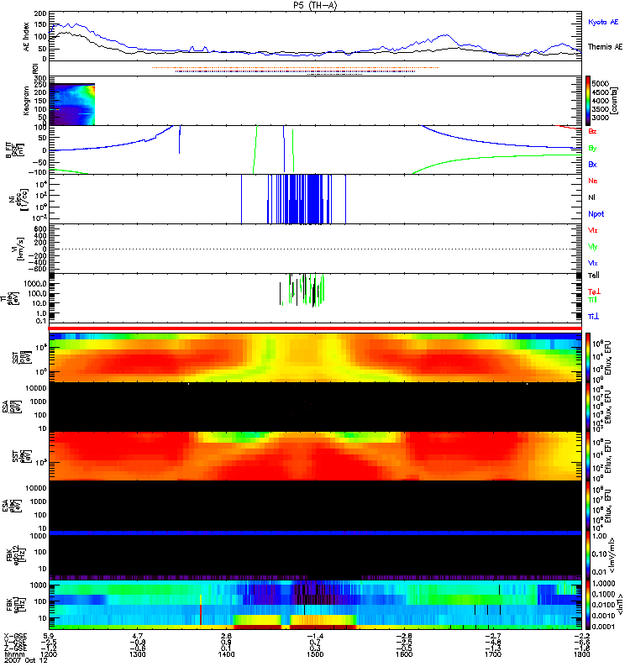Click the green Viy legend label
The width and height of the screenshot is (630, 672).
pos(592,247)
